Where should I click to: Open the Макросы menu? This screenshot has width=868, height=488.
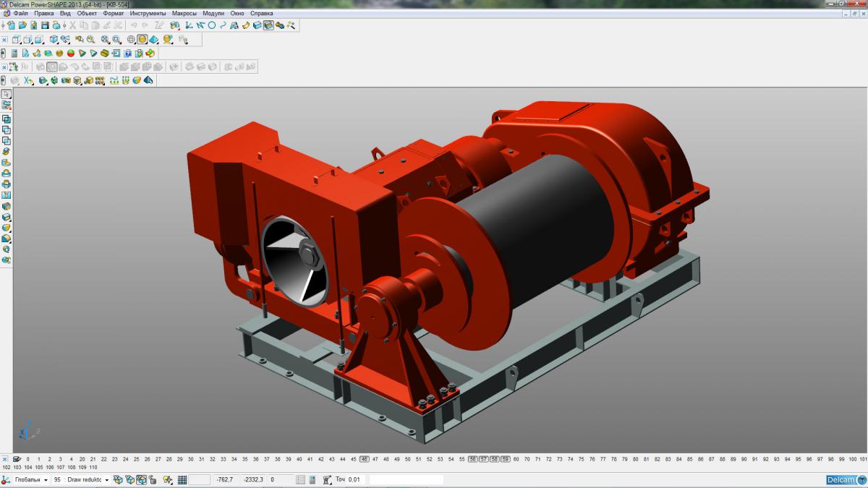coord(184,13)
